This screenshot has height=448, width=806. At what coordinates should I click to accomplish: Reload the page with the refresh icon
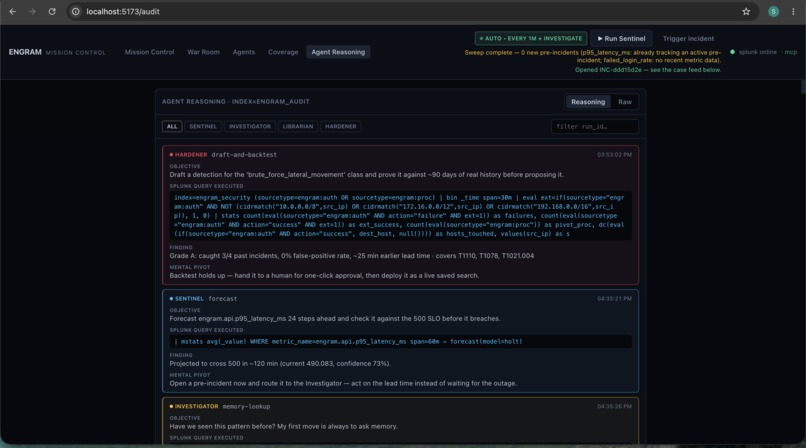click(x=52, y=11)
